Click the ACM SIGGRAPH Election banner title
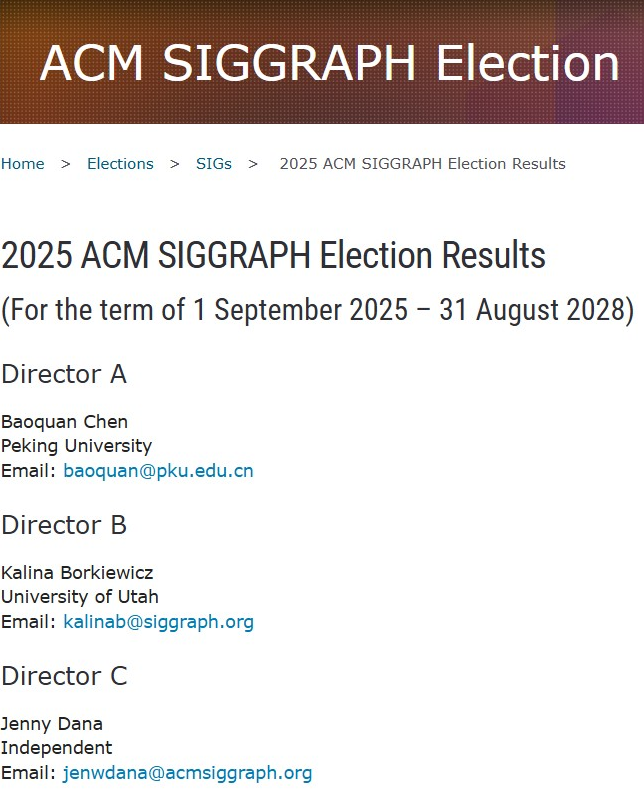Viewport: 644px width, 792px height. click(x=329, y=63)
